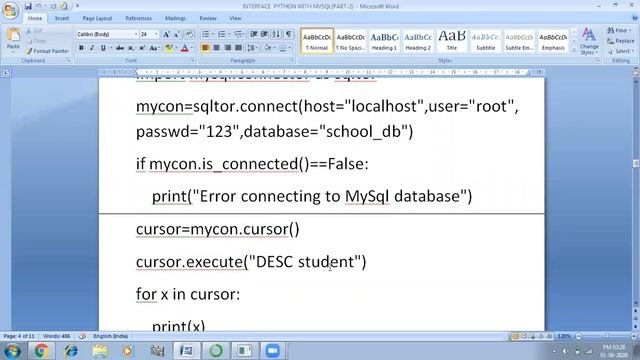
Task: Open Google Chrome from the taskbar
Action: 41,350
